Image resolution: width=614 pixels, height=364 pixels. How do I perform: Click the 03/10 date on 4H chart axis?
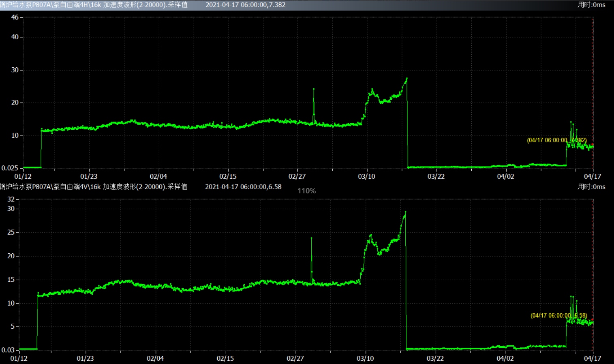366,176
